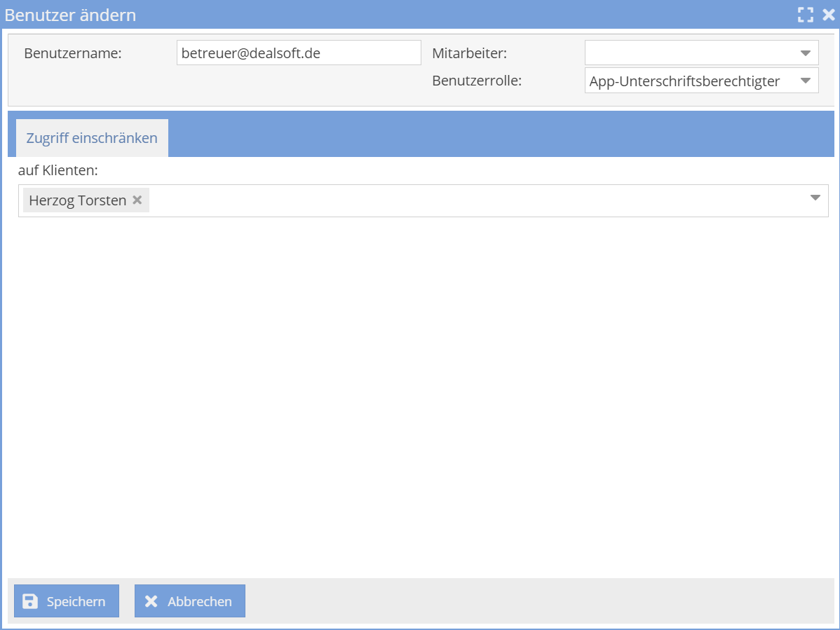The width and height of the screenshot is (840, 630).
Task: Expand the auf Klienten selection list arrow
Action: (815, 198)
